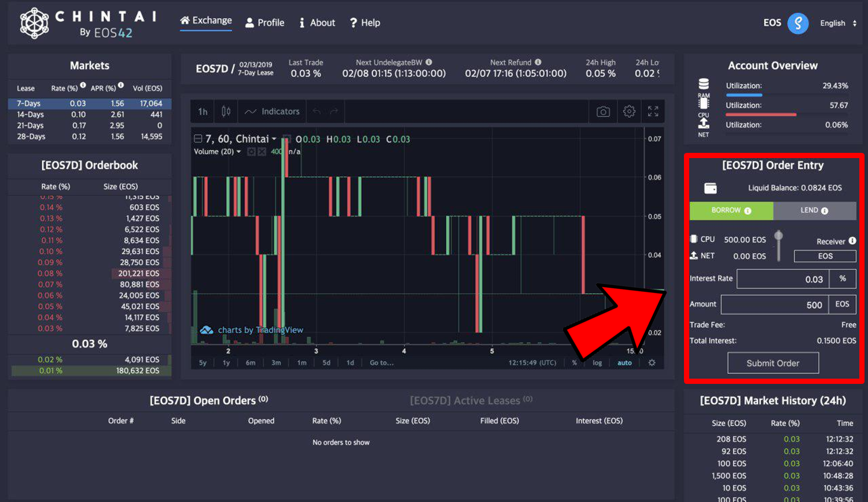The width and height of the screenshot is (868, 502).
Task: Open the English language selector
Action: [838, 23]
